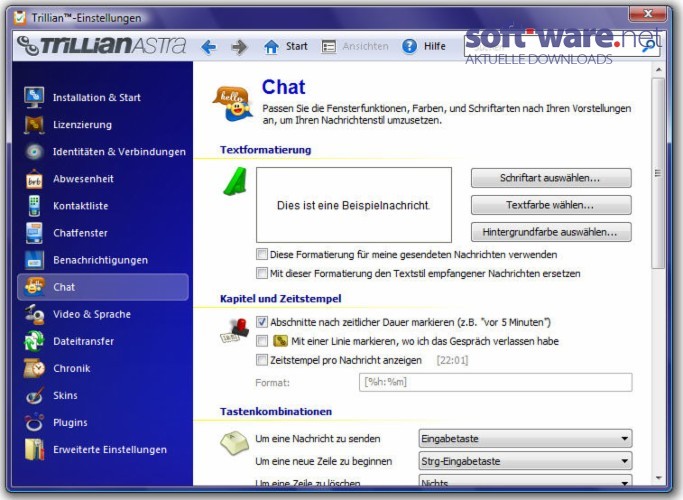Click the Installation & Start monitor icon
The width and height of the screenshot is (683, 500).
(x=34, y=97)
